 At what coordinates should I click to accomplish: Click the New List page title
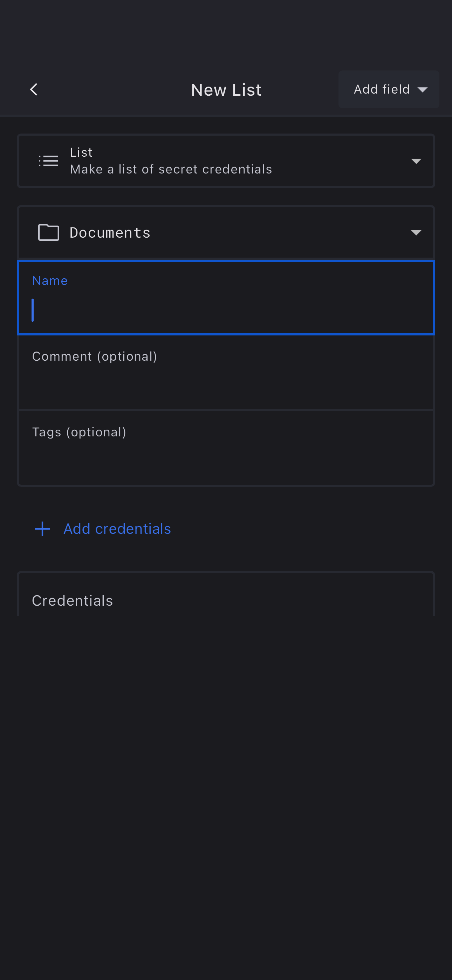[x=226, y=90]
